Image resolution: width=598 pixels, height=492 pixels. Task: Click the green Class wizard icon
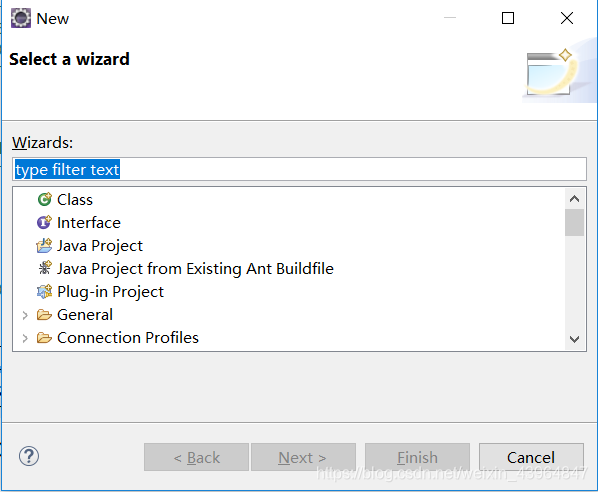click(45, 199)
